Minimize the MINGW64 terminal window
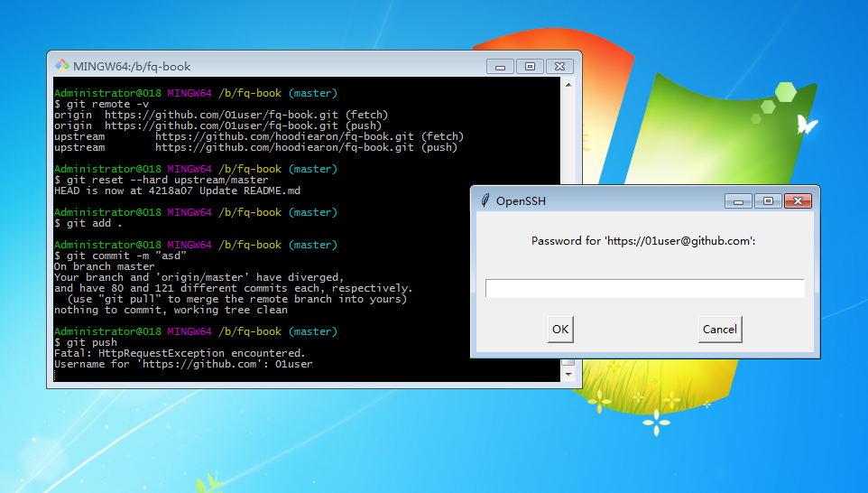The image size is (868, 493). click(x=501, y=67)
